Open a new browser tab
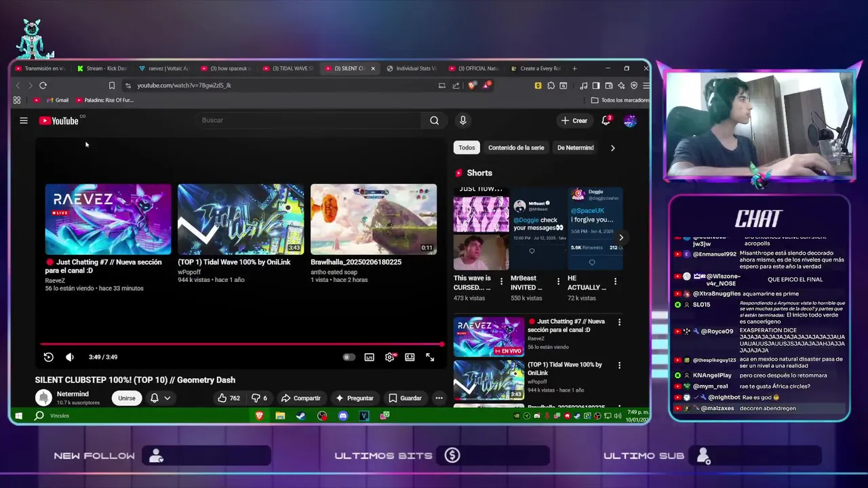Image resolution: width=868 pixels, height=488 pixels. point(574,68)
